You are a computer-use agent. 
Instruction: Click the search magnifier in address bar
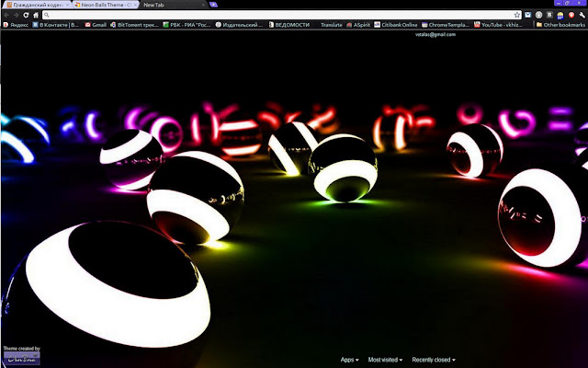[x=47, y=15]
